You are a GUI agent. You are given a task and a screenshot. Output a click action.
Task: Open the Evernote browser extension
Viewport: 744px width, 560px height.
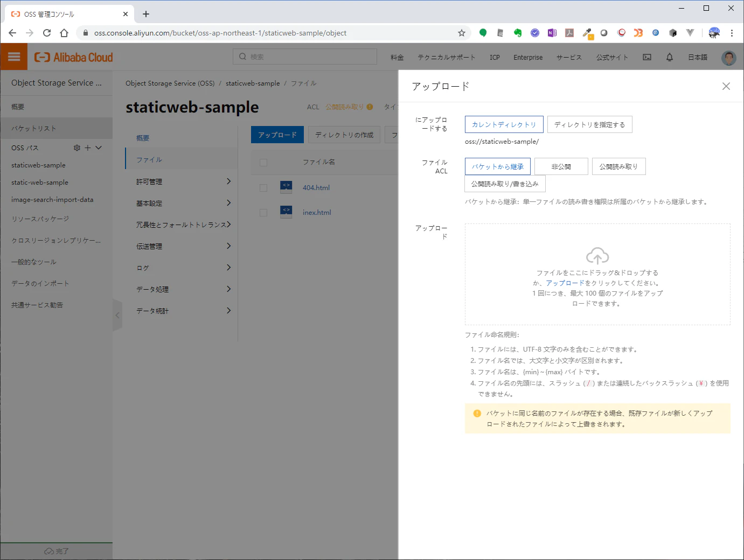[x=518, y=33]
